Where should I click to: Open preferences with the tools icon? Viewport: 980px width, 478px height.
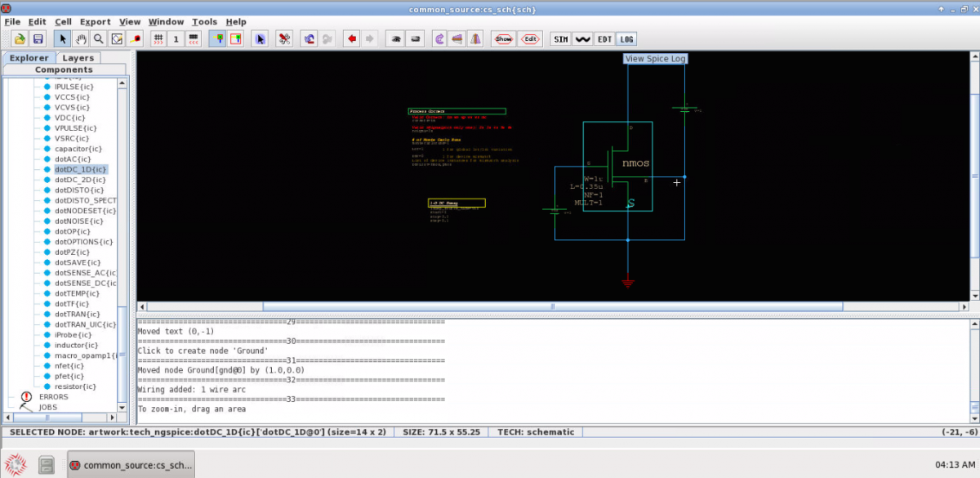[x=284, y=38]
